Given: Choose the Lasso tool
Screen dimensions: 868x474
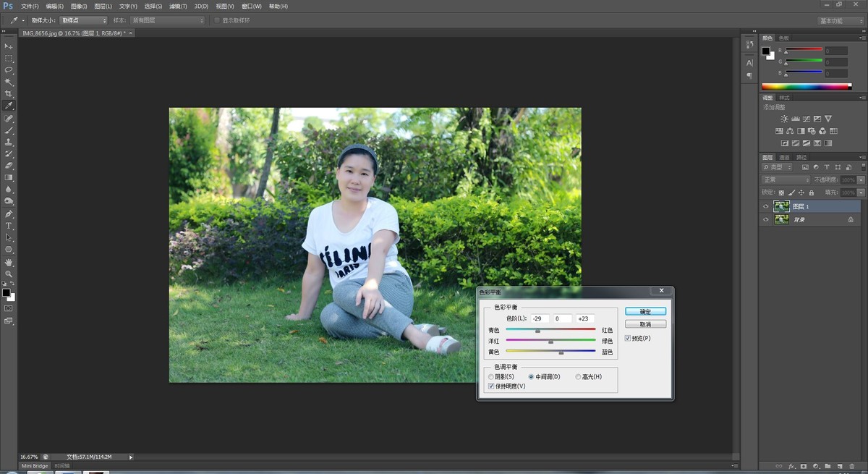Looking at the screenshot, I should [x=9, y=70].
